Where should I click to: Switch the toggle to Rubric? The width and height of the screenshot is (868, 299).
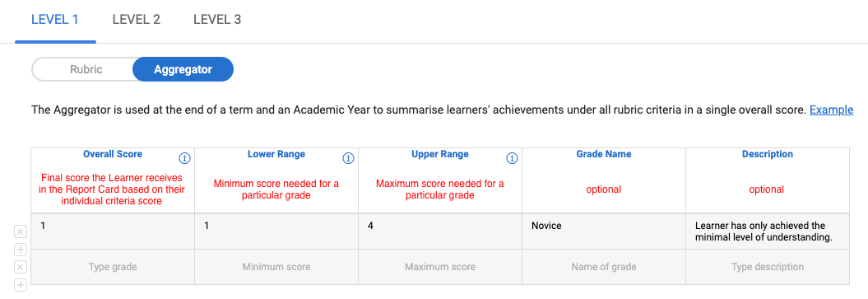(x=86, y=70)
